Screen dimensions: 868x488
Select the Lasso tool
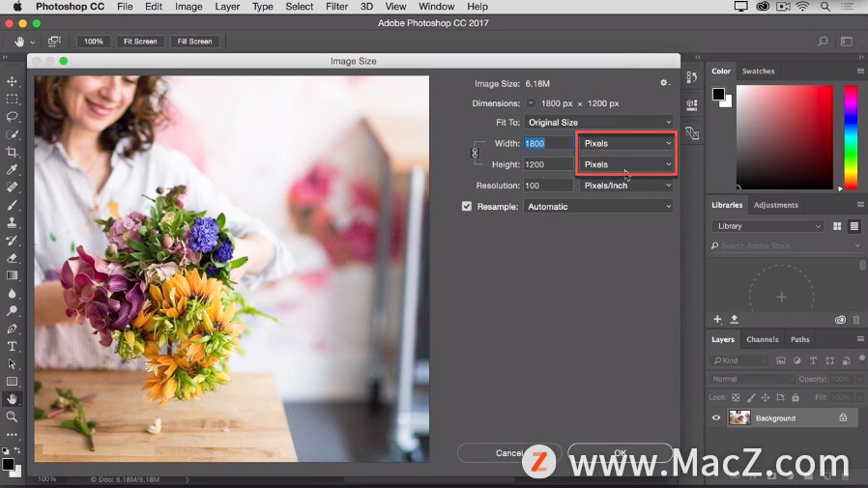click(12, 117)
